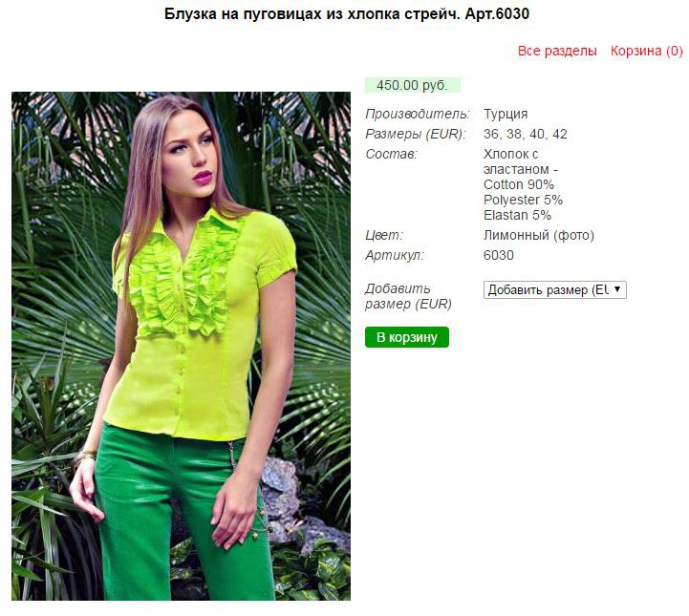Open the "Добавить размер (EU" combo box

coord(554,289)
